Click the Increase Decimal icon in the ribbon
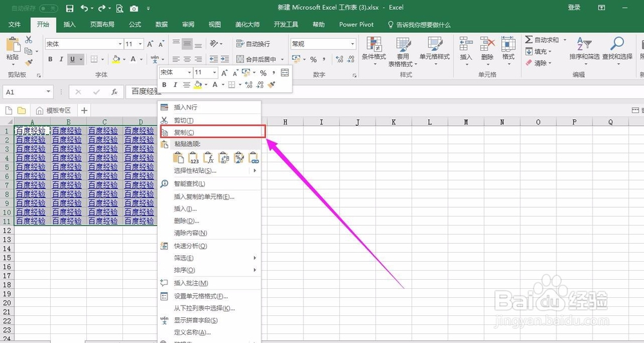644x343 pixels. point(339,59)
